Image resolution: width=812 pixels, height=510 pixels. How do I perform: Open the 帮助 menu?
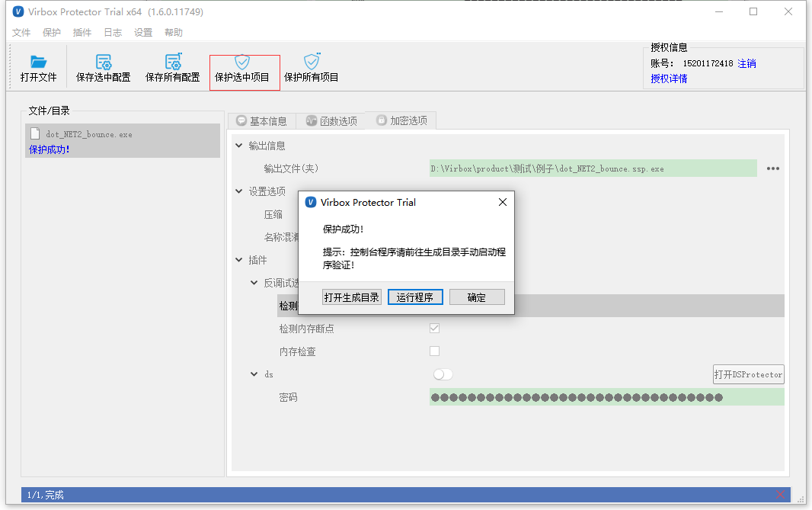point(174,33)
